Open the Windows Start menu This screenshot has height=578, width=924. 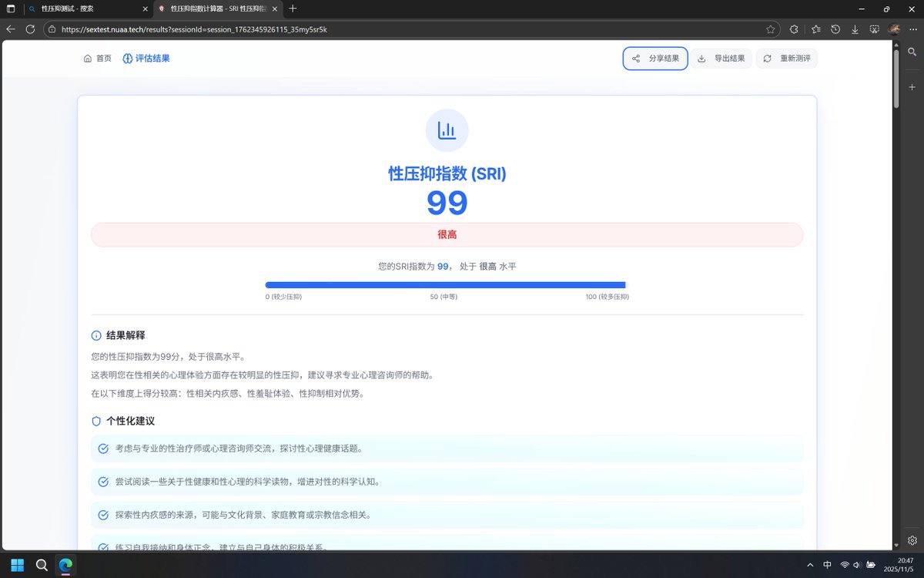[18, 564]
